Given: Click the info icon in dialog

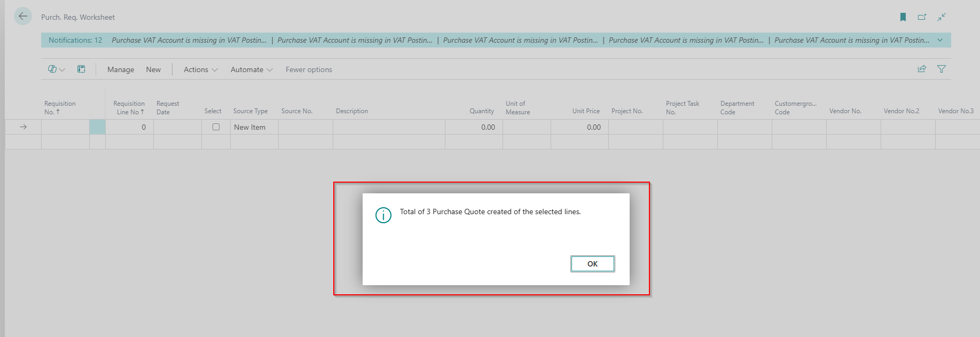Looking at the screenshot, I should tap(383, 215).
